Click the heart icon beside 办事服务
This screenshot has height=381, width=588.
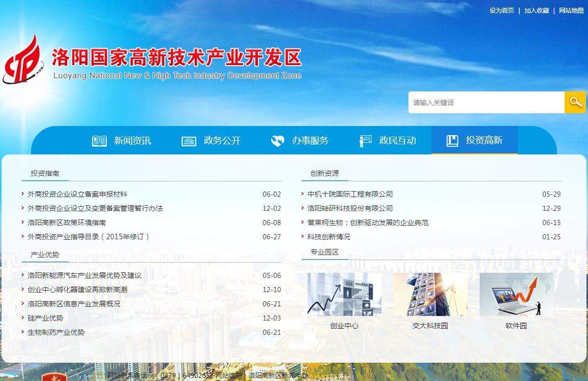pos(277,141)
